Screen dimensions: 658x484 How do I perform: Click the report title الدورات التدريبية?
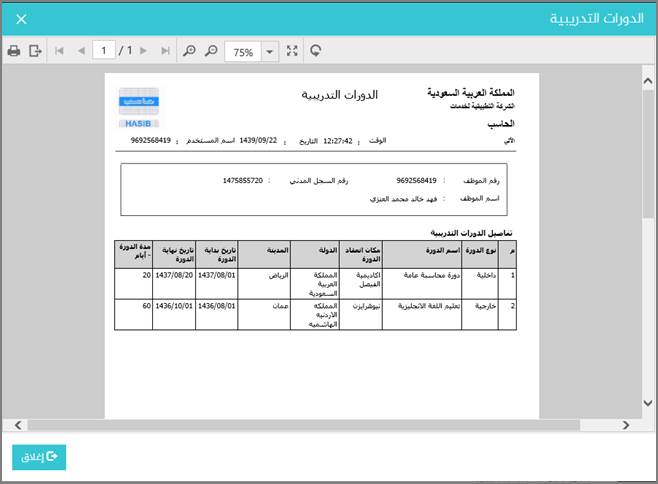pyautogui.click(x=339, y=95)
